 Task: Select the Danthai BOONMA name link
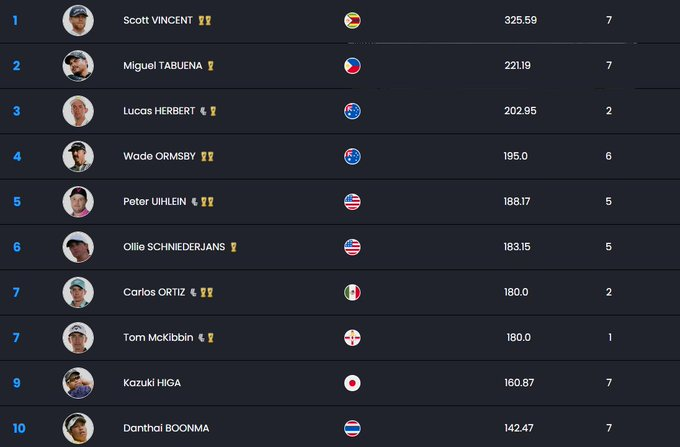[166, 428]
